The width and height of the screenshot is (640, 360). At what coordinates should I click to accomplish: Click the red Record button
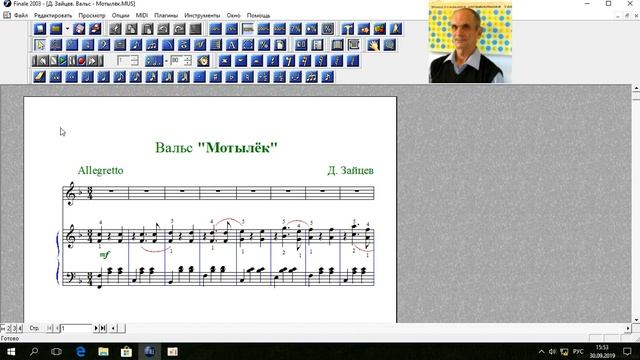tap(81, 61)
